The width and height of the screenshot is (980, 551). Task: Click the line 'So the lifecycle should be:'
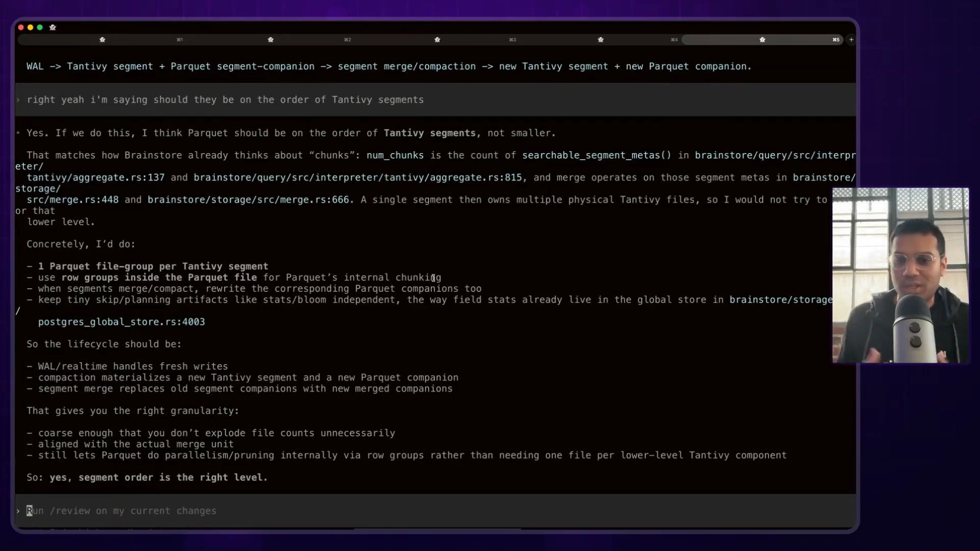point(104,344)
